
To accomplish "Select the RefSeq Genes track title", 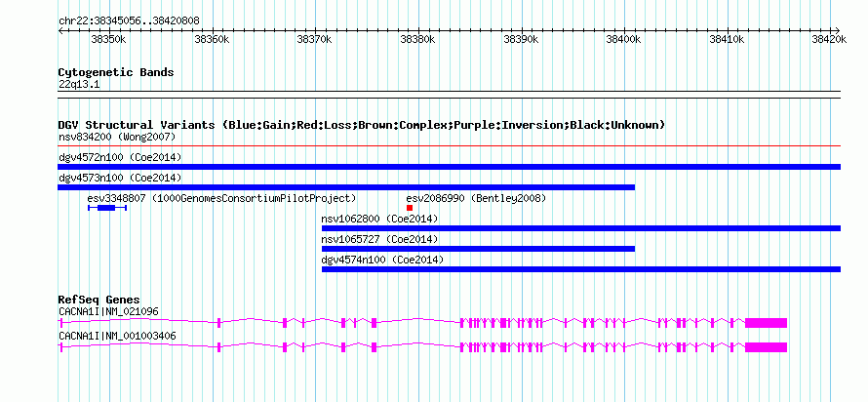I will point(99,301).
